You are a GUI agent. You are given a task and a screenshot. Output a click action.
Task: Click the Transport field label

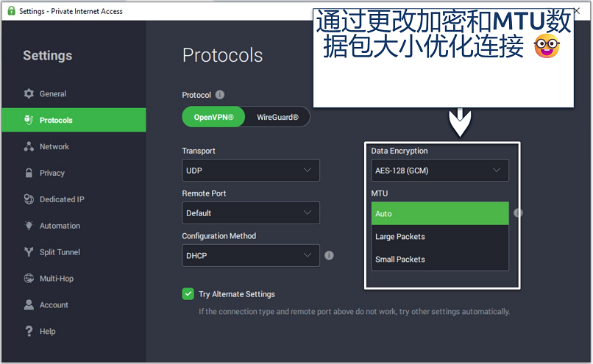point(199,151)
